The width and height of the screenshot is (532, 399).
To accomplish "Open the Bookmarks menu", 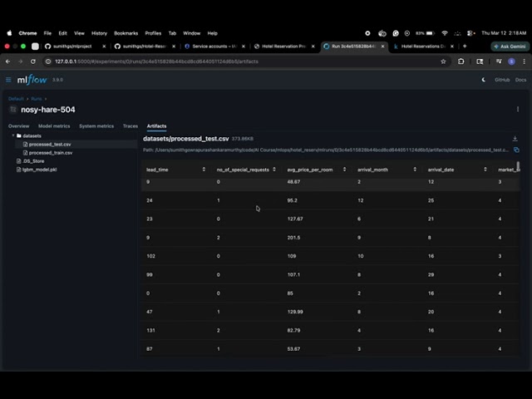I will (x=126, y=33).
